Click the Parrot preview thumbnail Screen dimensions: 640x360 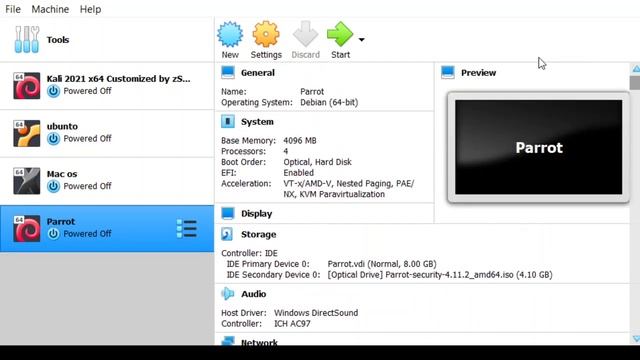point(538,147)
